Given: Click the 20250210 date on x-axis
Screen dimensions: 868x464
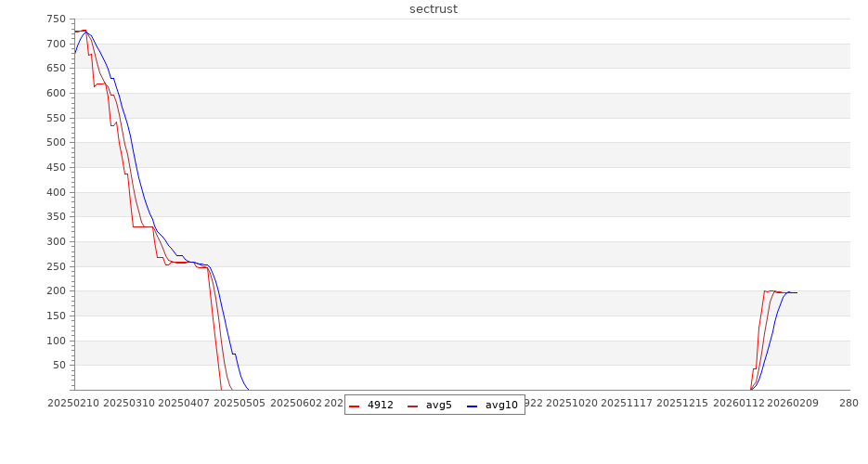Looking at the screenshot, I should coord(73,403).
